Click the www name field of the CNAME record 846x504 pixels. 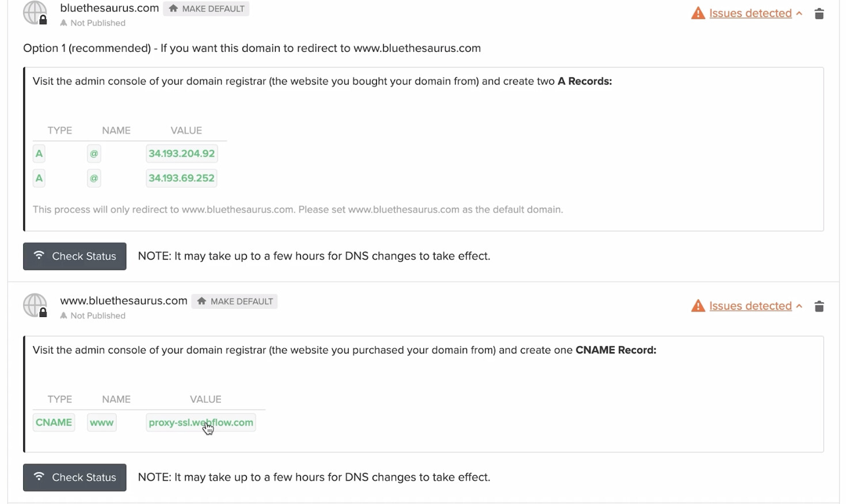(x=101, y=422)
